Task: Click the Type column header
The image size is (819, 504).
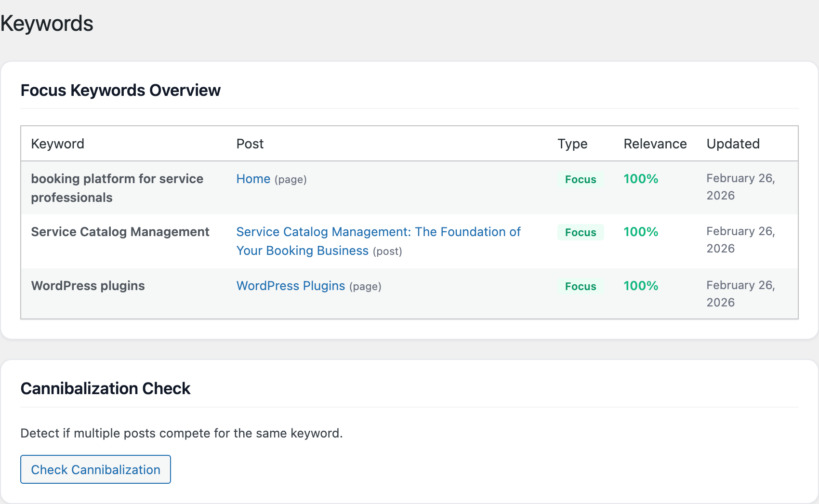Action: pyautogui.click(x=572, y=144)
